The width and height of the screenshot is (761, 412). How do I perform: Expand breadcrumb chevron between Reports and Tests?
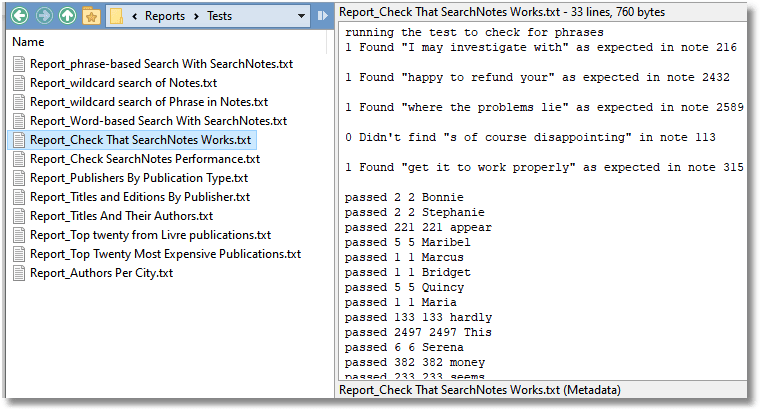coord(197,16)
